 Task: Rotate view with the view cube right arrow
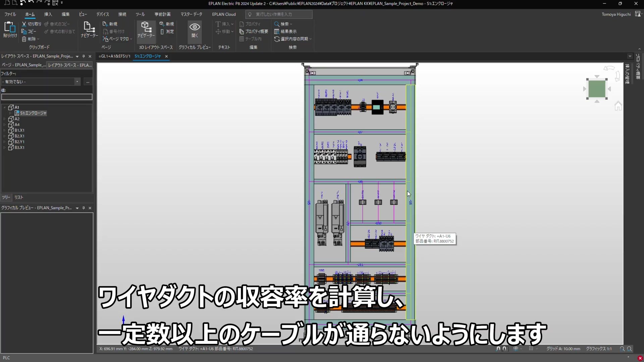point(609,89)
